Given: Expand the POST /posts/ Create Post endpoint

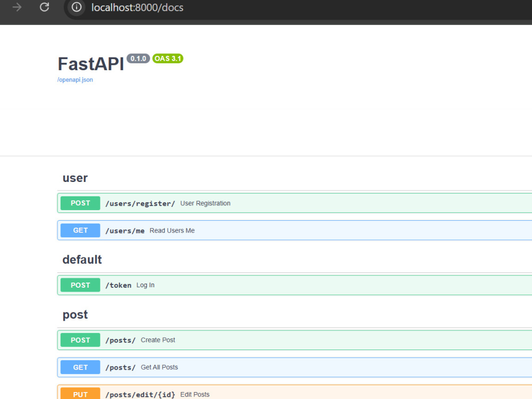Looking at the screenshot, I should 295,340.
